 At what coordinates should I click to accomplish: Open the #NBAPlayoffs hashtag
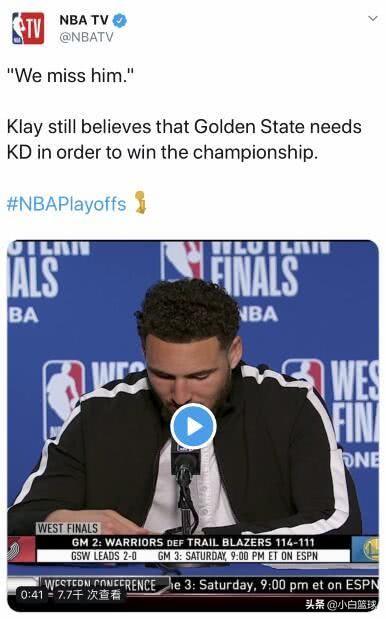pos(67,204)
